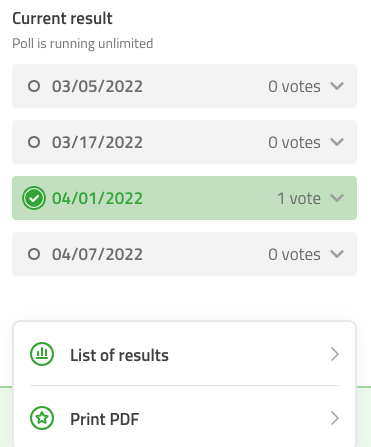Expand the 03/17/2022 votes chevron
This screenshot has height=447, width=371.
[x=337, y=142]
